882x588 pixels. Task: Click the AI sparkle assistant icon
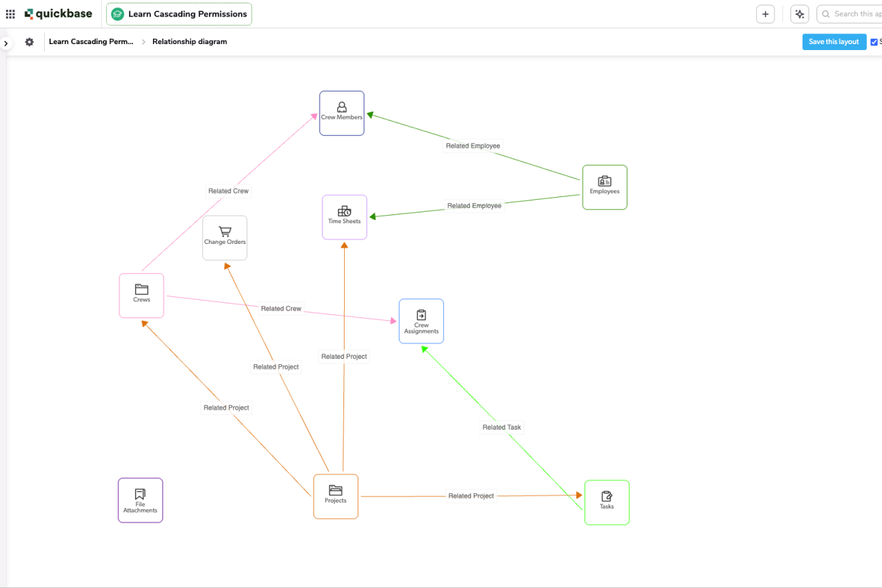(799, 14)
